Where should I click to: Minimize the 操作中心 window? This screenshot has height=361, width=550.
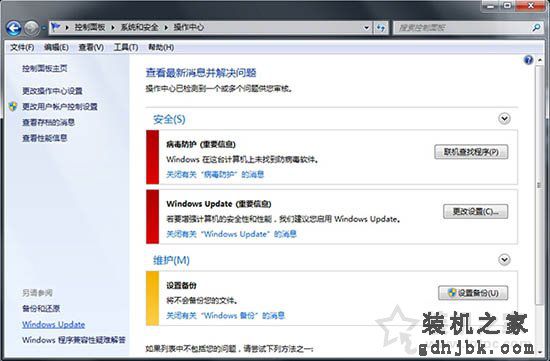click(491, 6)
